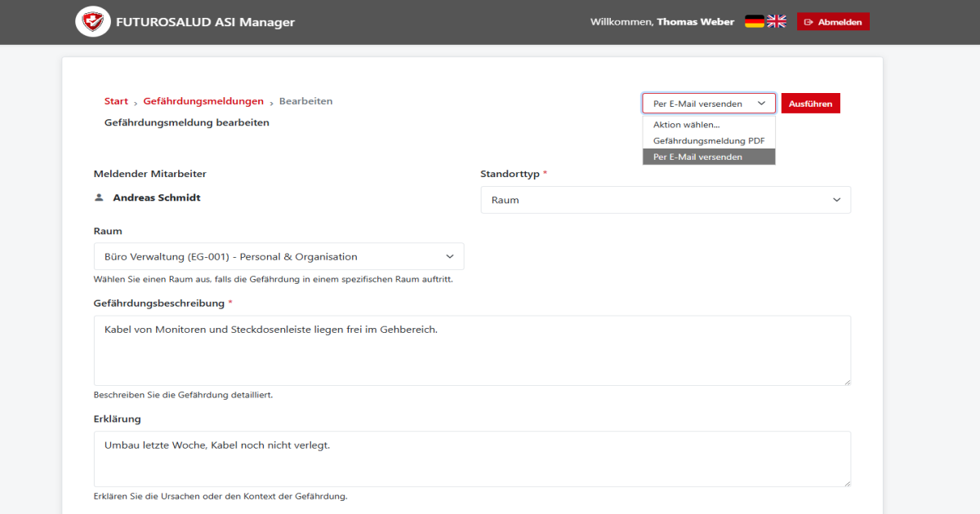The image size is (980, 514).
Task: Select the Gefährdungsmeldung PDF option
Action: pos(709,140)
